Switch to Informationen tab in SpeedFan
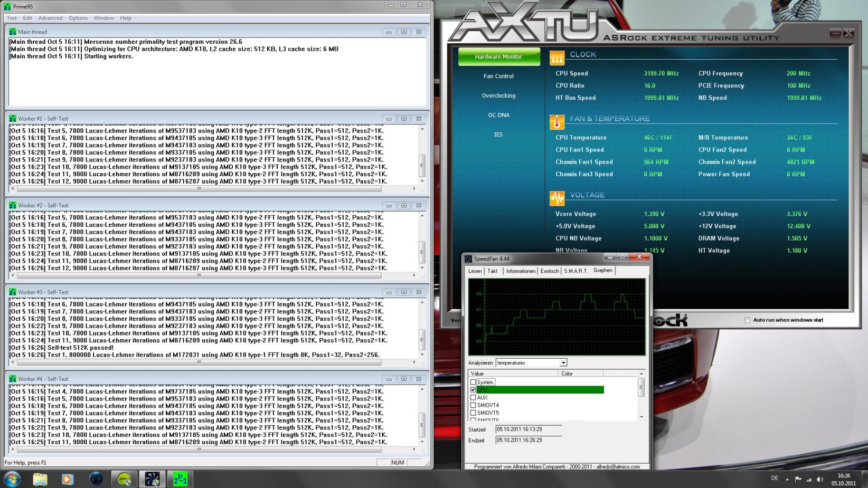 click(x=521, y=271)
